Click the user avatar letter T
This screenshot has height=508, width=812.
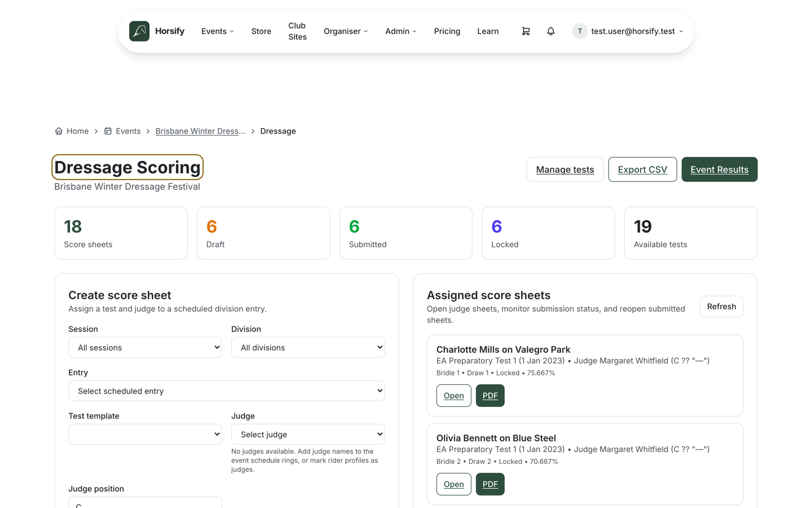pos(580,31)
